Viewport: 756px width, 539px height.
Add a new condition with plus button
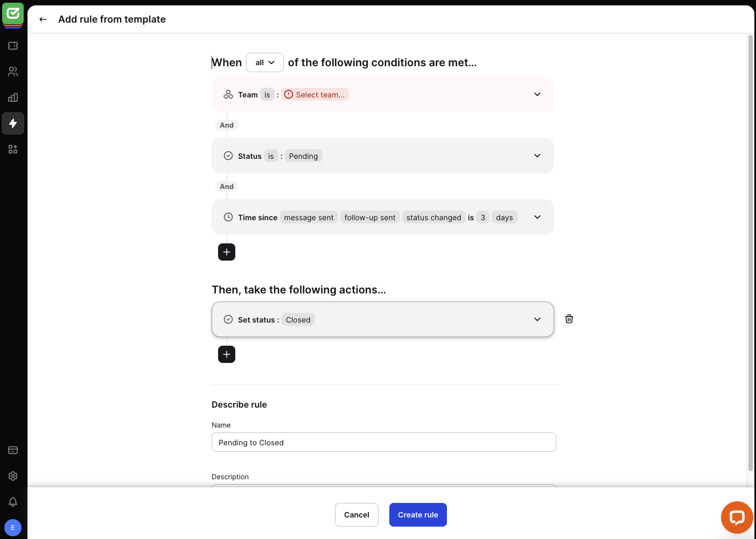point(227,252)
